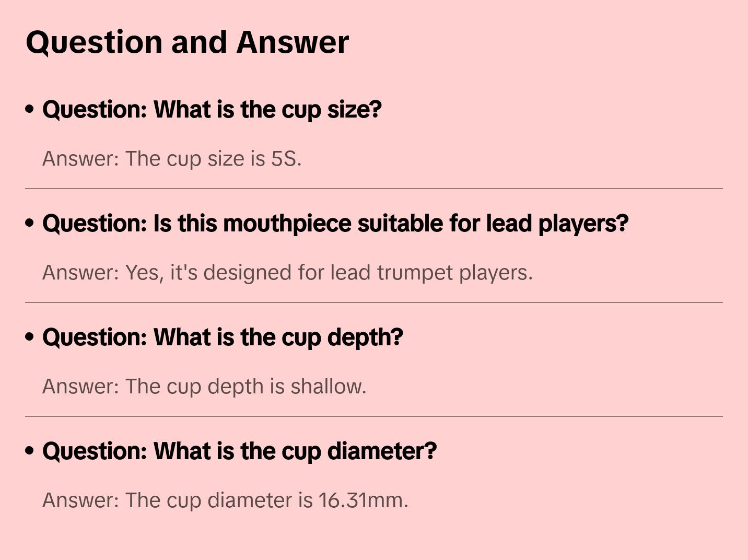Click the "16.31mm" value in the last answer

tap(361, 500)
